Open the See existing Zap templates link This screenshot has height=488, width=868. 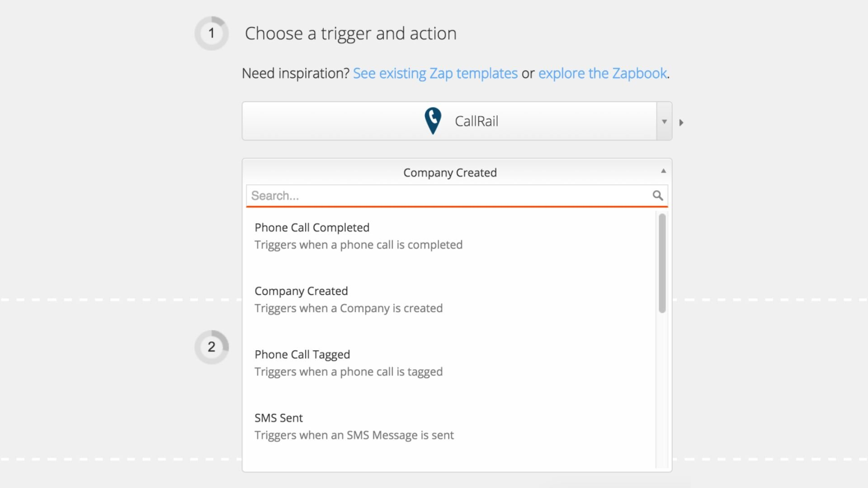[435, 73]
